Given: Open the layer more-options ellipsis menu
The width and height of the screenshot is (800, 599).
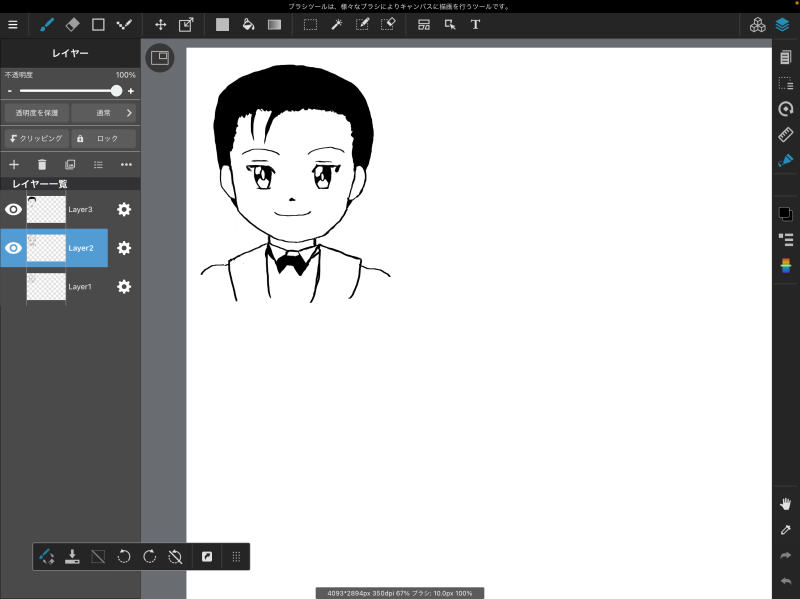Looking at the screenshot, I should [x=126, y=164].
